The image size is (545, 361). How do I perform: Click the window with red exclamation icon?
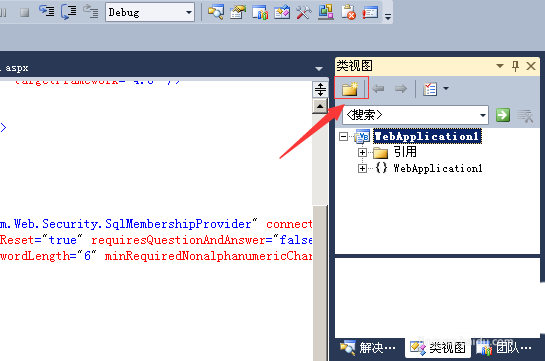[370, 13]
